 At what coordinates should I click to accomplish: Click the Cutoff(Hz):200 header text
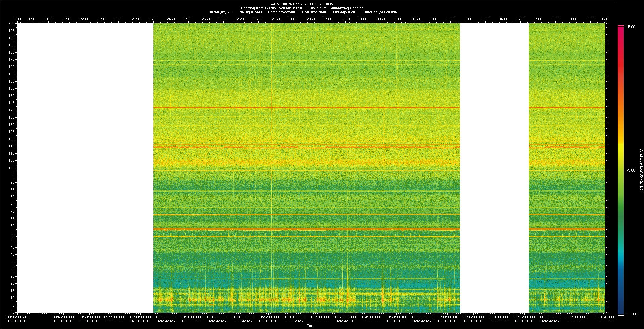tap(220, 12)
